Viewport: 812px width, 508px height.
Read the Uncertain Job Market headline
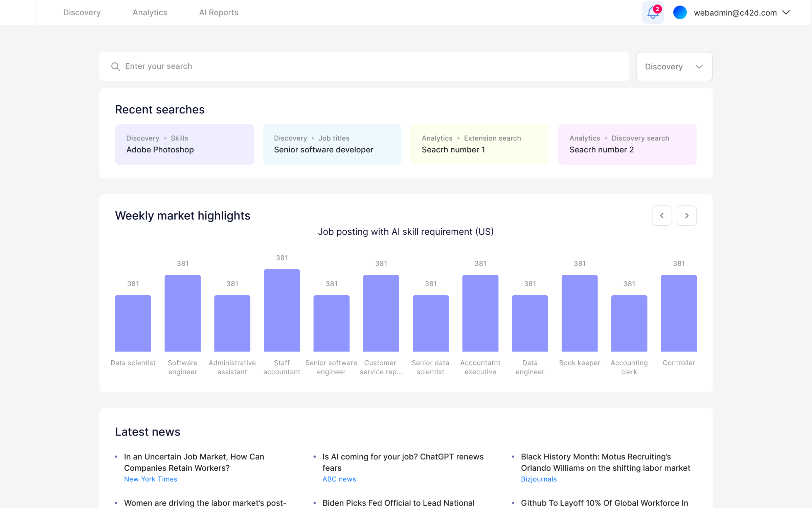click(194, 462)
